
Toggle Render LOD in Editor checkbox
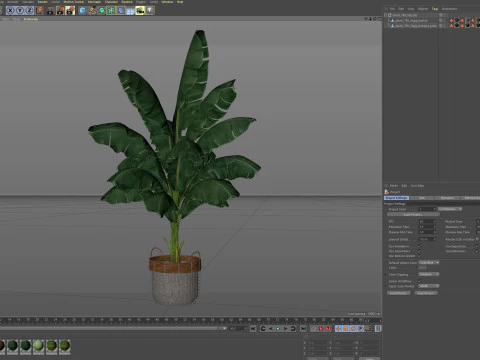coord(477,239)
